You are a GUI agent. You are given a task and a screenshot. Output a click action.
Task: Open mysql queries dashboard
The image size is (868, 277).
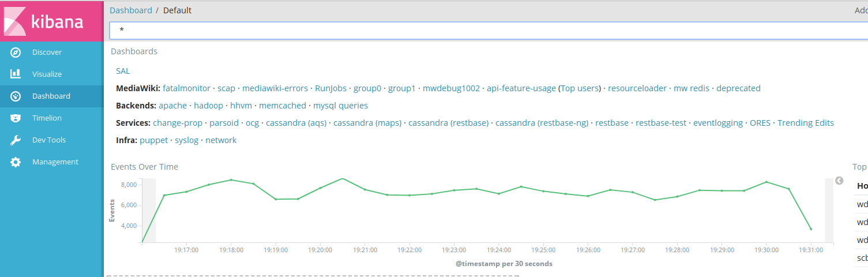tap(340, 106)
